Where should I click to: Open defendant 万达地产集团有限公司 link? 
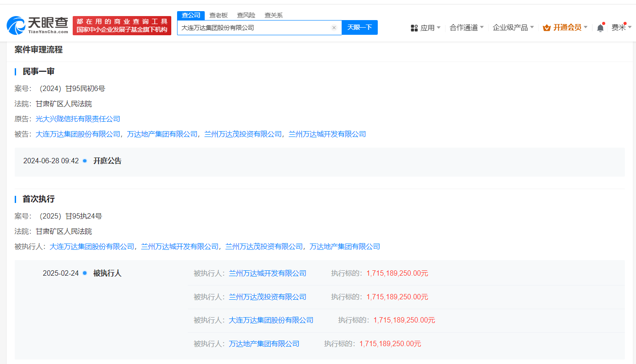(x=162, y=134)
